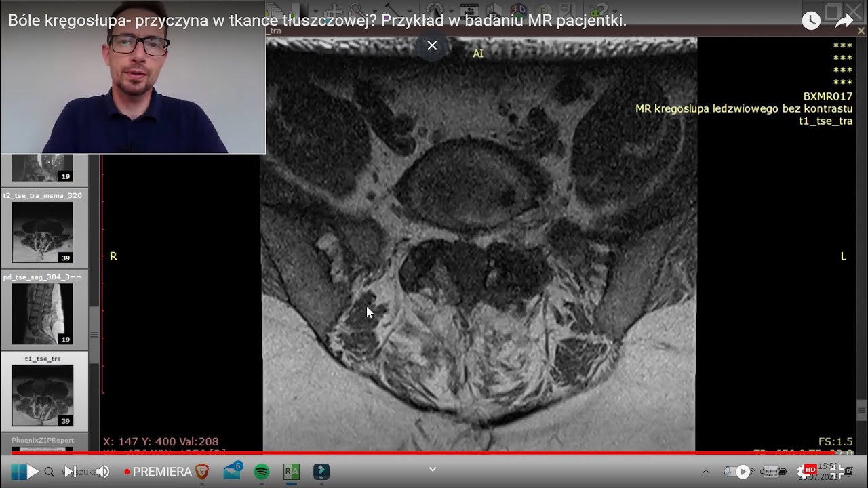Enter fullscreen mode
The height and width of the screenshot is (488, 868).
tap(837, 472)
